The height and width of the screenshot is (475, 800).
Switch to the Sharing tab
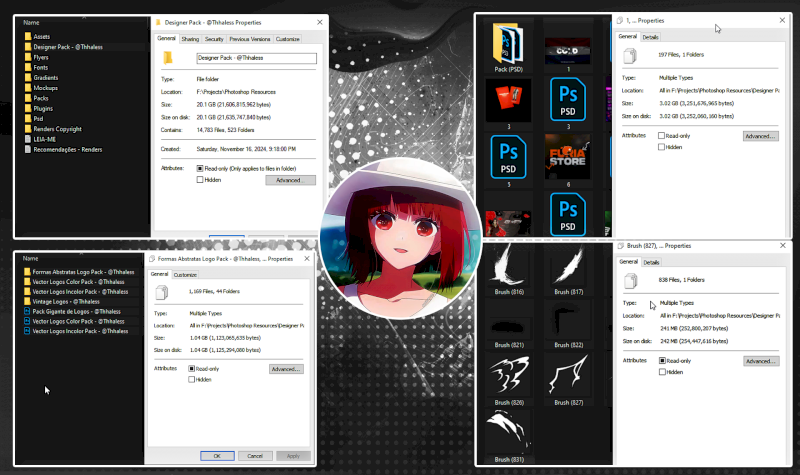[x=190, y=39]
